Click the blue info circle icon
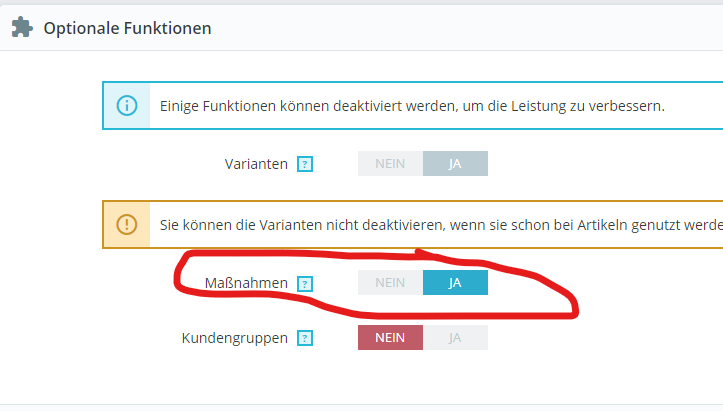The image size is (723, 411). (x=127, y=105)
